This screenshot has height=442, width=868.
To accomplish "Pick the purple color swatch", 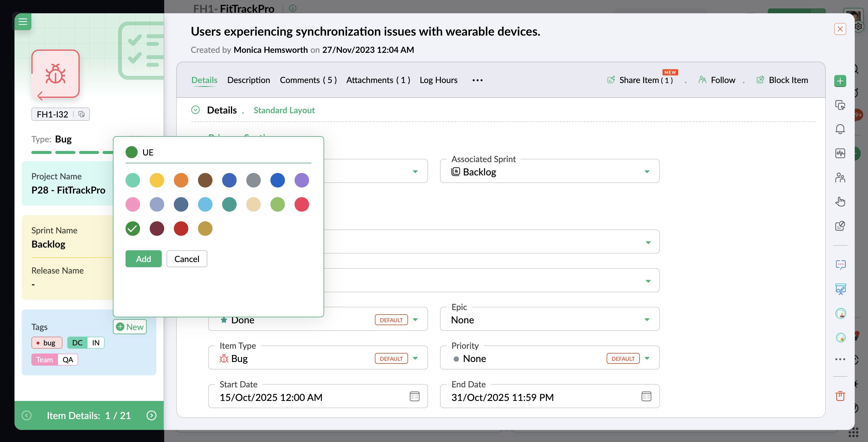I will click(x=302, y=180).
